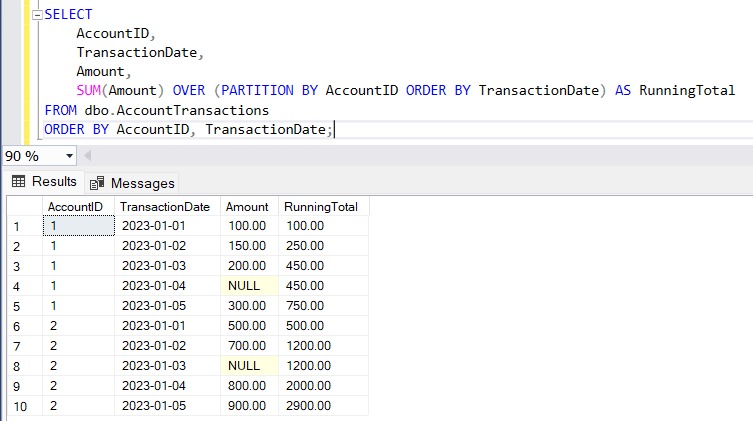Select the AccountID column header
753x421 pixels.
[78, 206]
